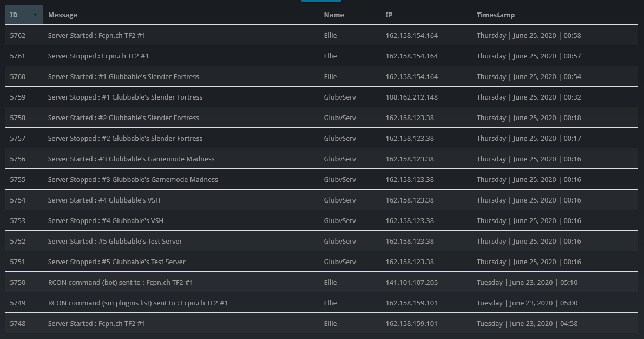
Task: Select log ID 5762
Action: tap(18, 35)
